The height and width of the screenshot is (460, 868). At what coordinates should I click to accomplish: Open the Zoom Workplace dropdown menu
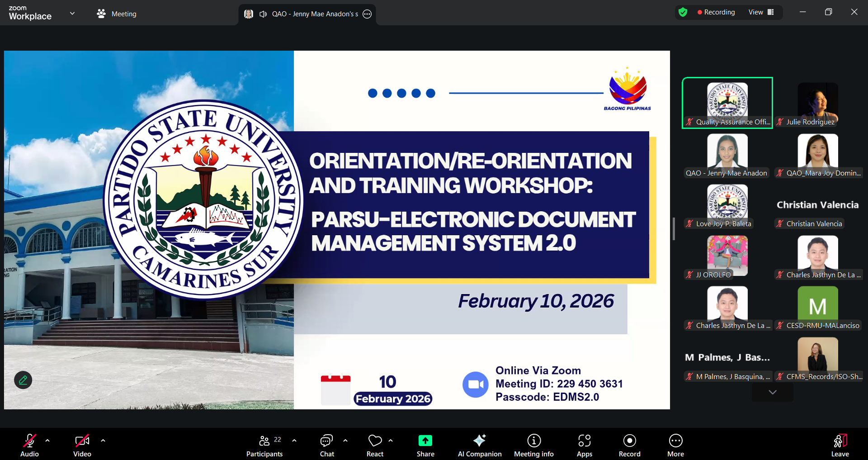click(x=72, y=14)
